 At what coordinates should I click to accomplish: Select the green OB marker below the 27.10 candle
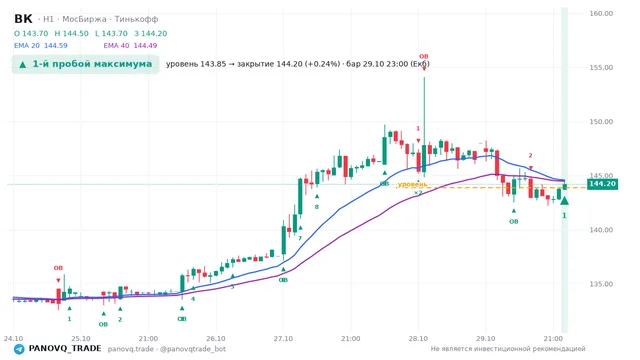(x=283, y=280)
